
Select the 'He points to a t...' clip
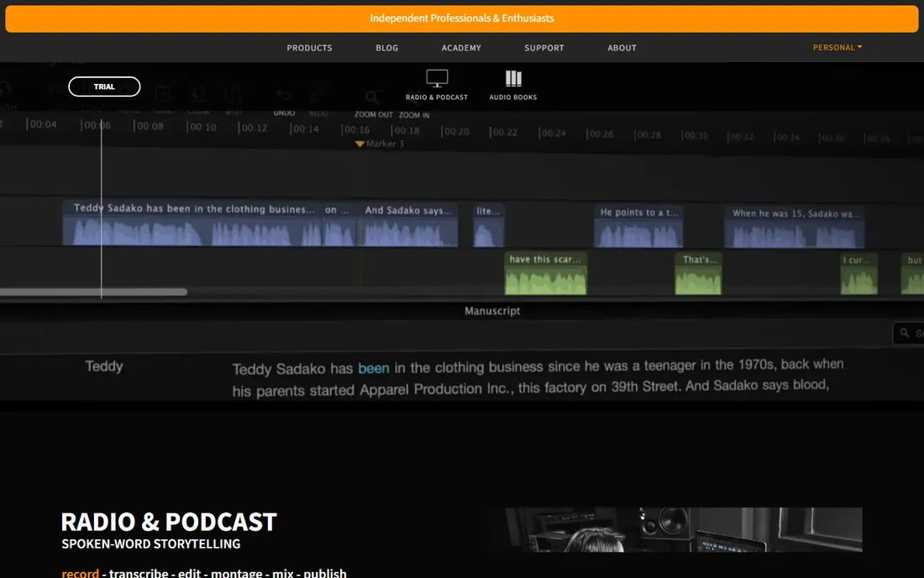point(638,226)
